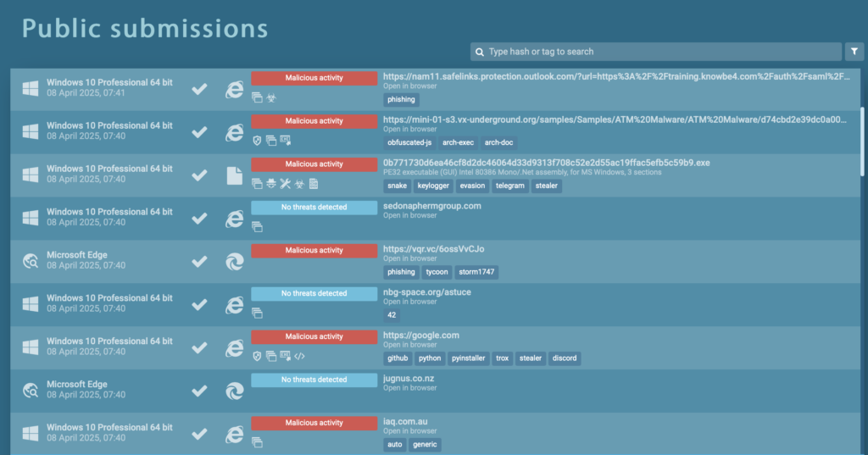
Task: Click the code brackets indicator in the google.com row
Action: pos(299,357)
